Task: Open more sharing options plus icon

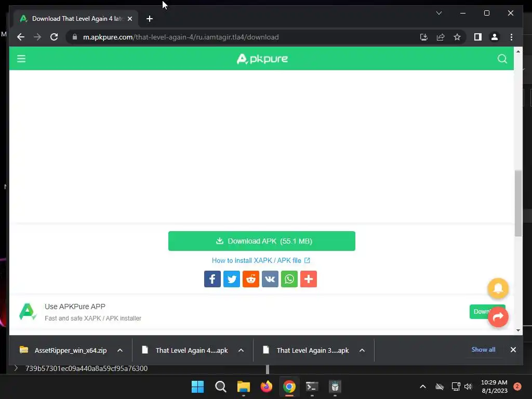Action: click(309, 279)
